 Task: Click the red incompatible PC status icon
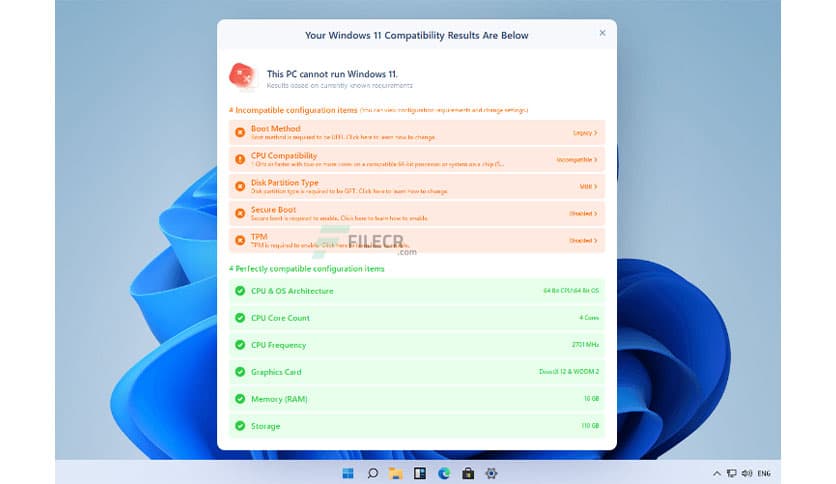tap(242, 75)
